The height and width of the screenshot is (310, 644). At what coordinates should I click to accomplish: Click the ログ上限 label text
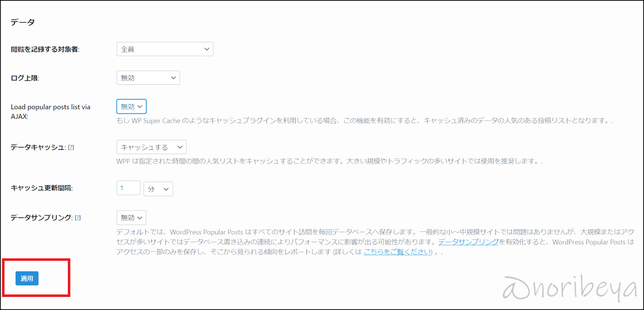click(x=25, y=78)
